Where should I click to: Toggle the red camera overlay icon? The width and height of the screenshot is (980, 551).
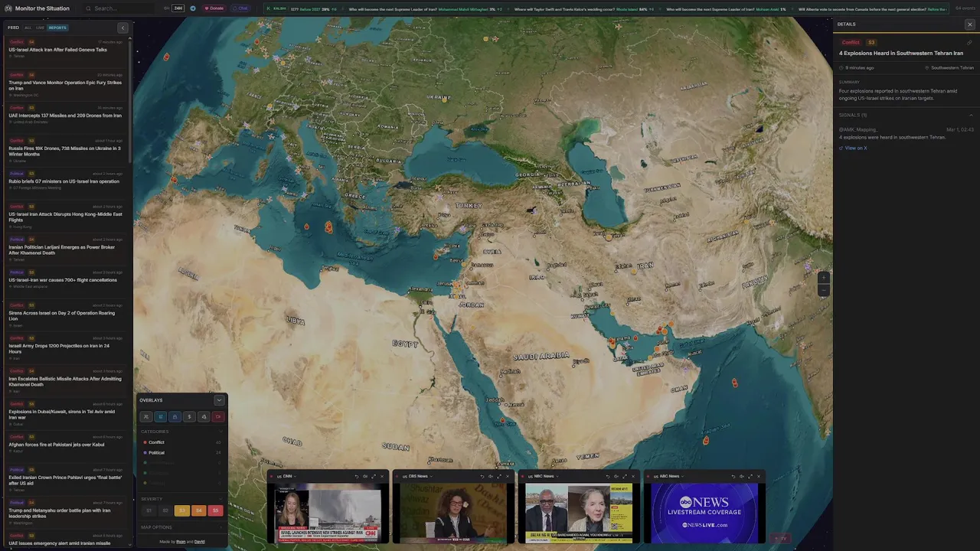pyautogui.click(x=218, y=416)
